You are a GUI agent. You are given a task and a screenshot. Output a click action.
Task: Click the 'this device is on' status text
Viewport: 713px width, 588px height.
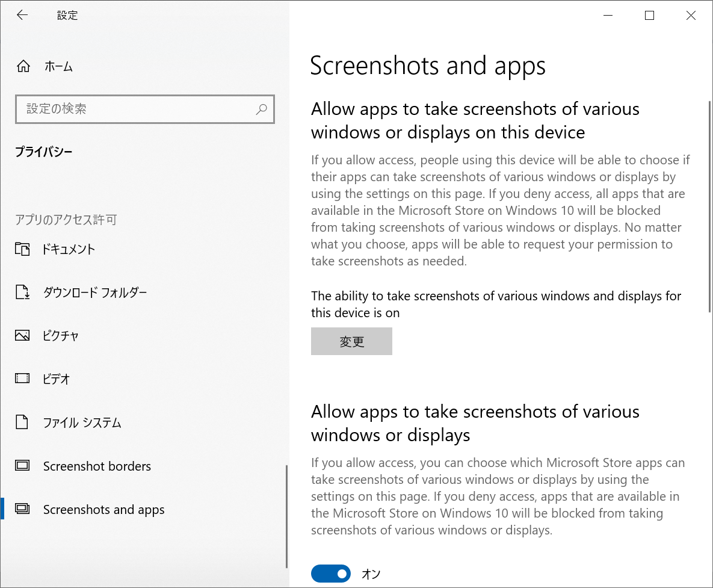(x=355, y=313)
